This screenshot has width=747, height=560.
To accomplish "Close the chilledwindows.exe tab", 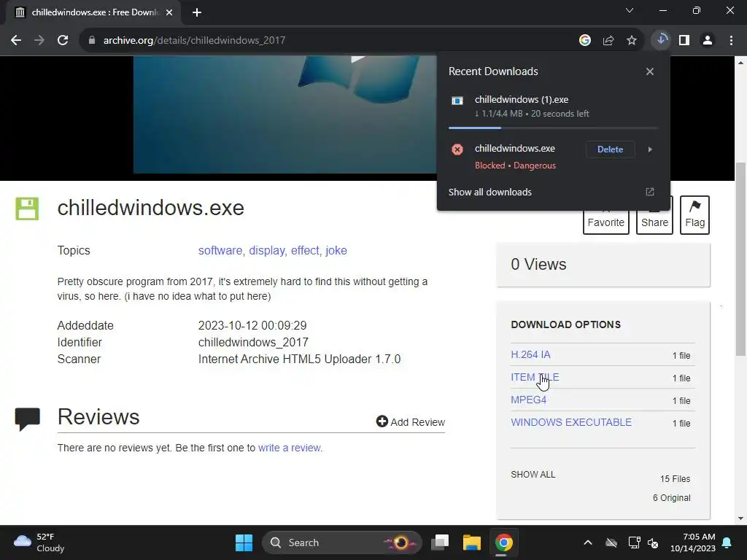I will point(169,12).
